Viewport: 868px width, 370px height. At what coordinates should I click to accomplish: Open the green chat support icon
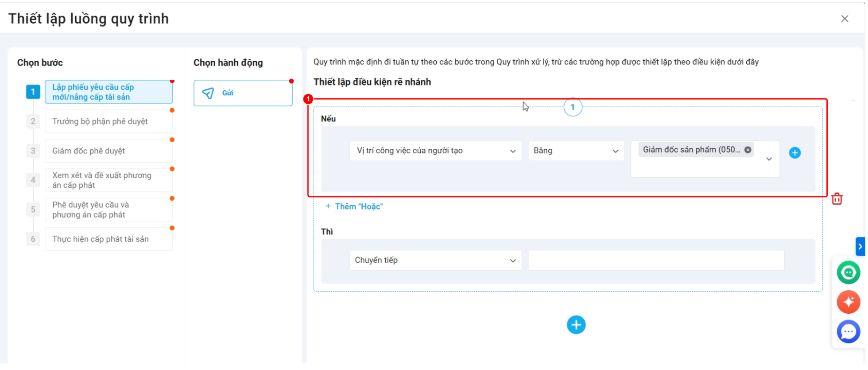coord(848,272)
